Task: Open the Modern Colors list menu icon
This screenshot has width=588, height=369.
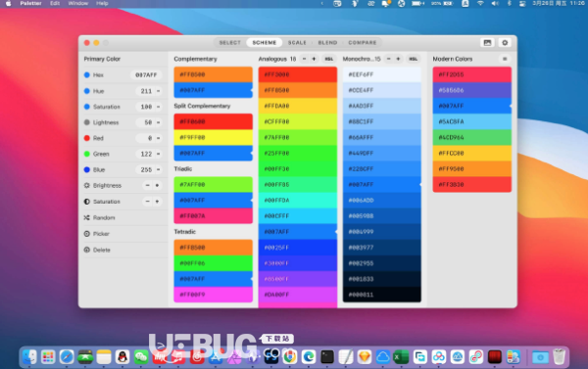Action: pos(505,59)
